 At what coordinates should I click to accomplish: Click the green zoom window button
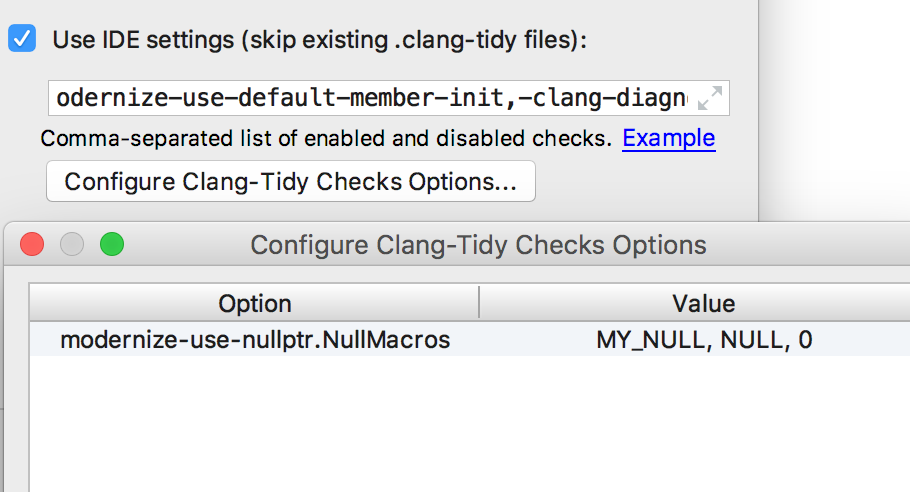(112, 244)
